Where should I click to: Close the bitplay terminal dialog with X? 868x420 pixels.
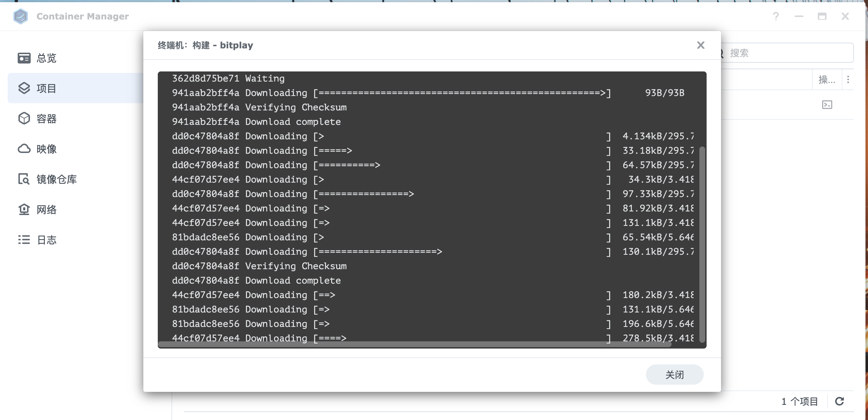point(700,45)
